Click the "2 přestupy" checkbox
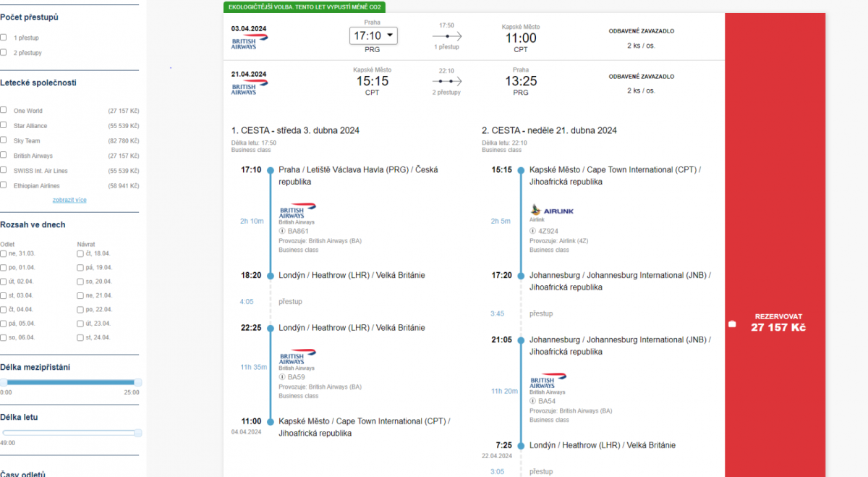 coord(4,52)
